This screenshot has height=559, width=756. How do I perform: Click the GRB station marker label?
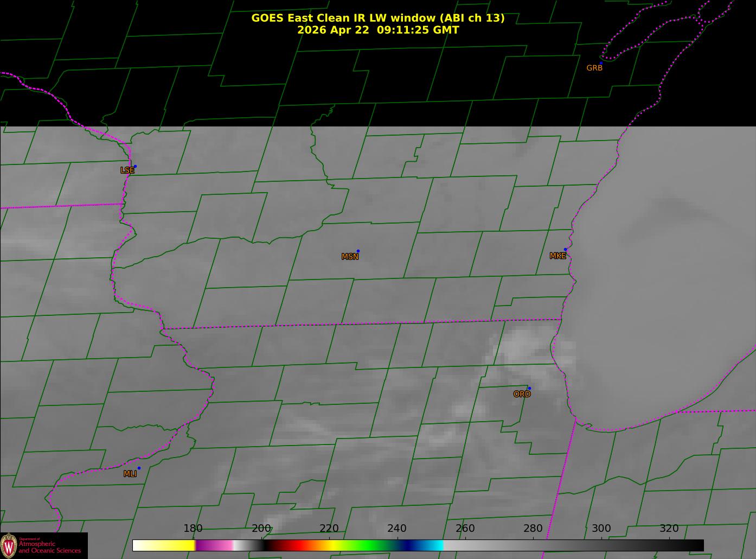tap(594, 68)
